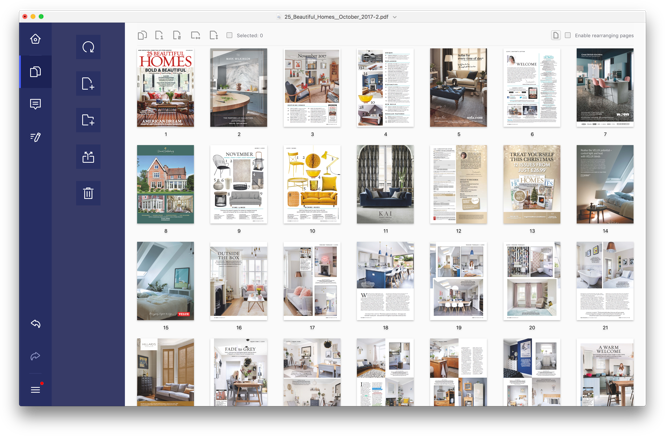
Task: Click the Undo arrow in sidebar
Action: (36, 324)
